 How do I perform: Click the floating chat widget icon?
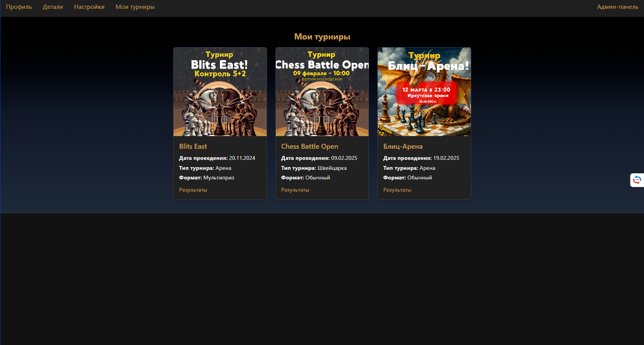click(637, 180)
